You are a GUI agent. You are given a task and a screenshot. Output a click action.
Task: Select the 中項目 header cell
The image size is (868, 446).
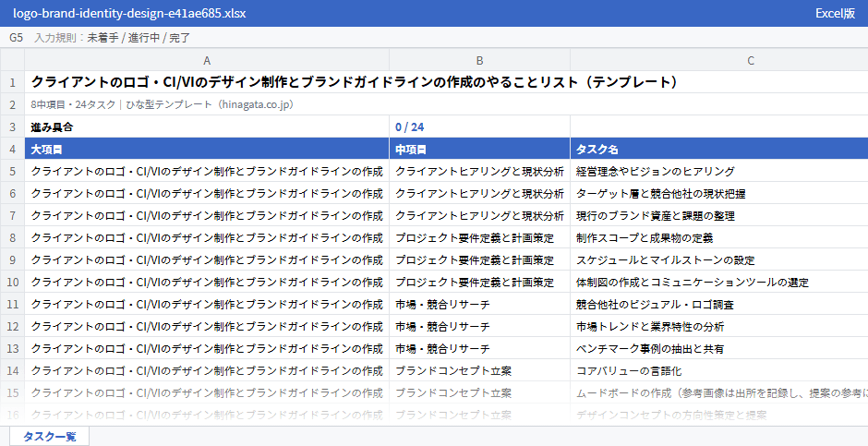[x=479, y=150]
